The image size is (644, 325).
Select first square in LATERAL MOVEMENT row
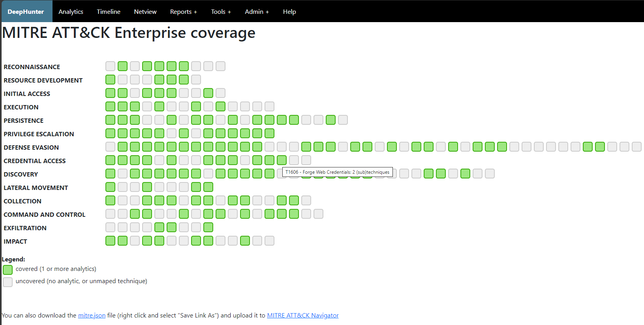[111, 187]
